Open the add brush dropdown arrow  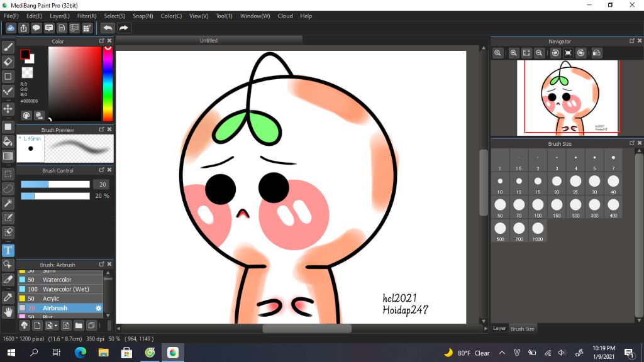[x=56, y=326]
